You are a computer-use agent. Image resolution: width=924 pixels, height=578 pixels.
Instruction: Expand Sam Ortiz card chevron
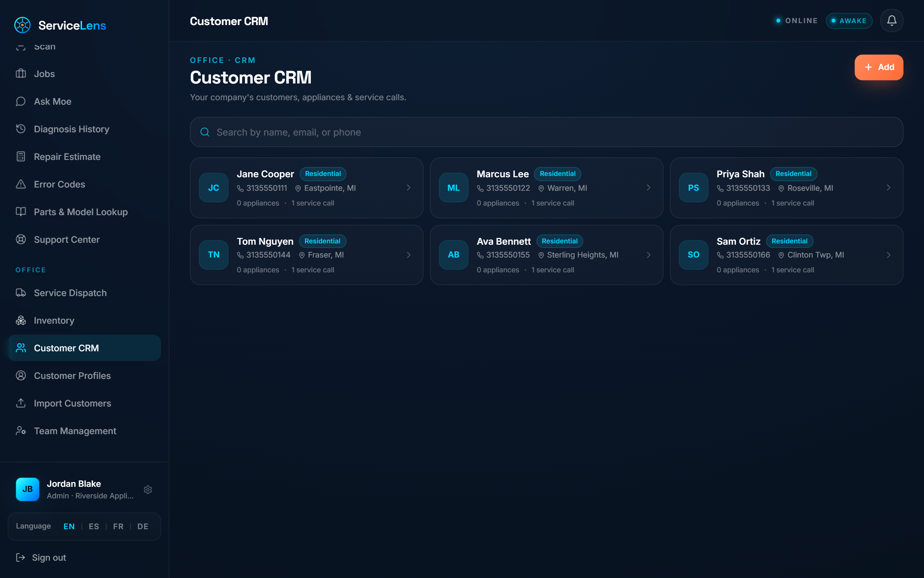[888, 255]
